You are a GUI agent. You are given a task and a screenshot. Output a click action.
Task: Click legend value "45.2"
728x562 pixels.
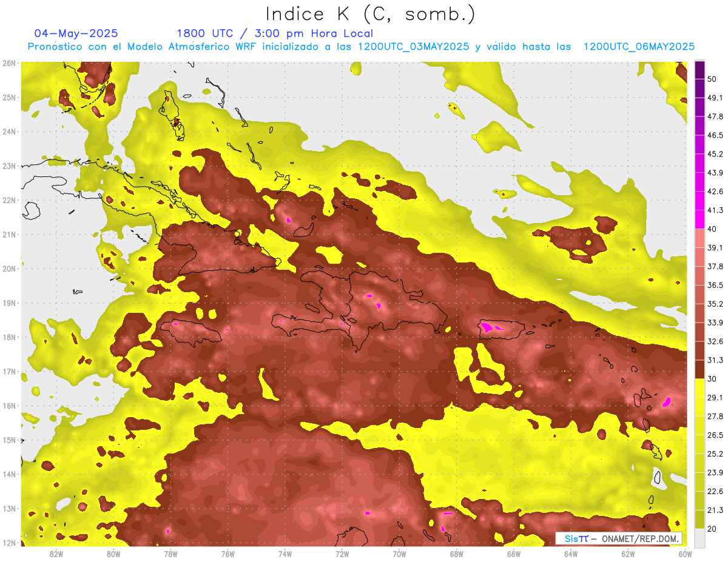coord(715,154)
